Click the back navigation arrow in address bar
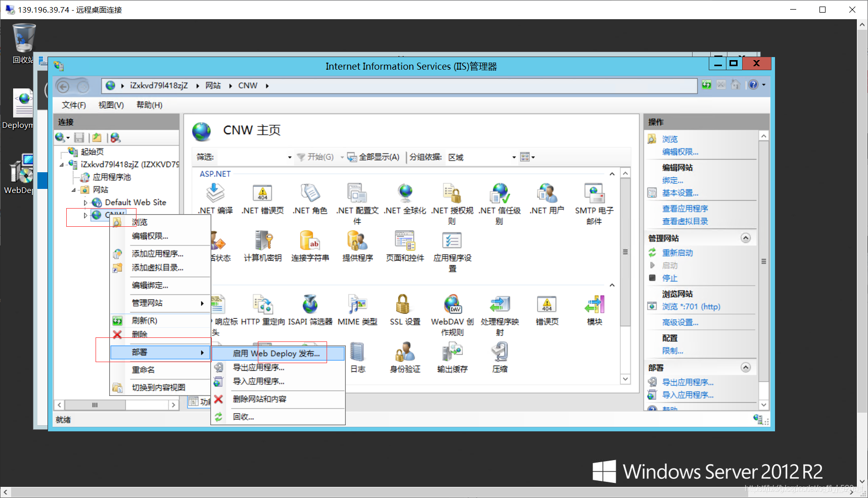This screenshot has width=868, height=498. click(x=63, y=86)
